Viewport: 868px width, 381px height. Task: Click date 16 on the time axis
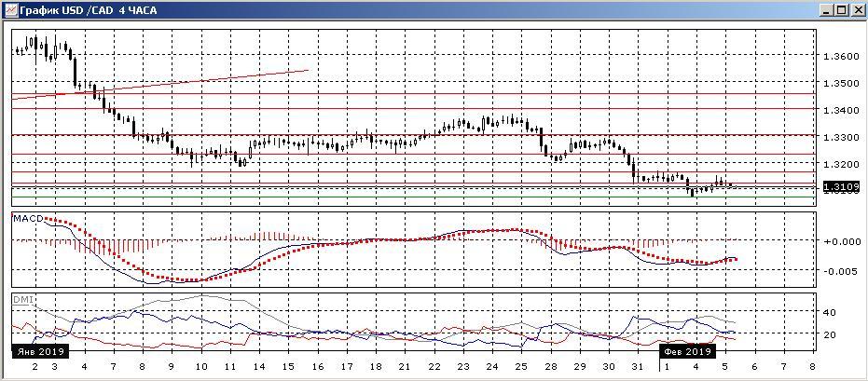[x=317, y=367]
